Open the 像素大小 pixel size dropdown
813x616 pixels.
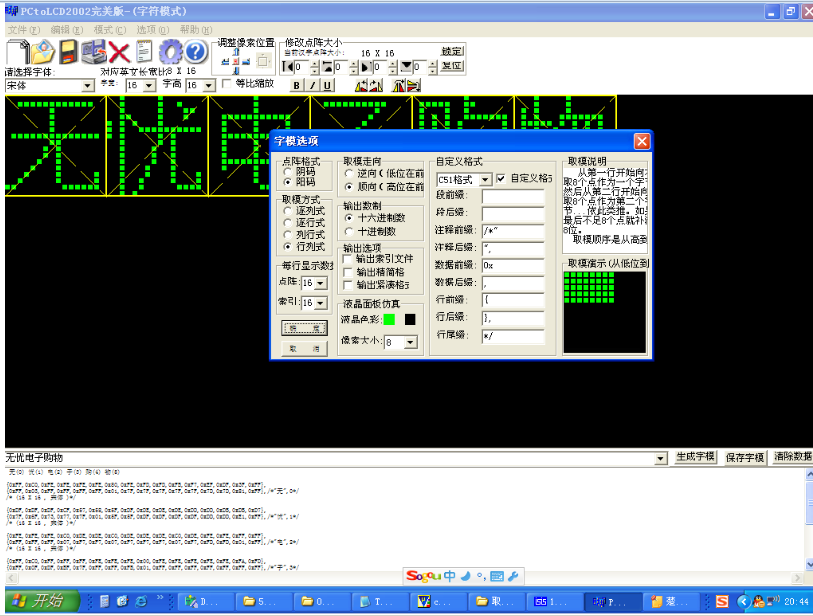pyautogui.click(x=411, y=343)
